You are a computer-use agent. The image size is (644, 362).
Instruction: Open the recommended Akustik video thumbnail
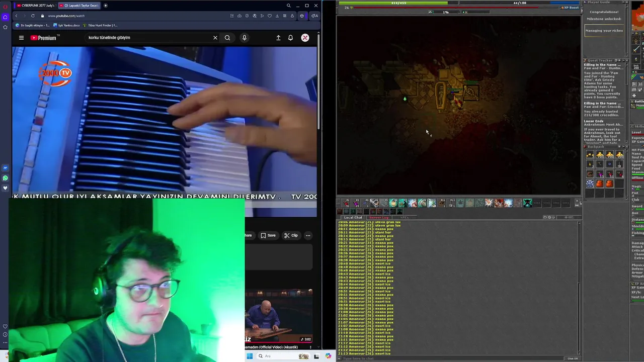(x=279, y=316)
